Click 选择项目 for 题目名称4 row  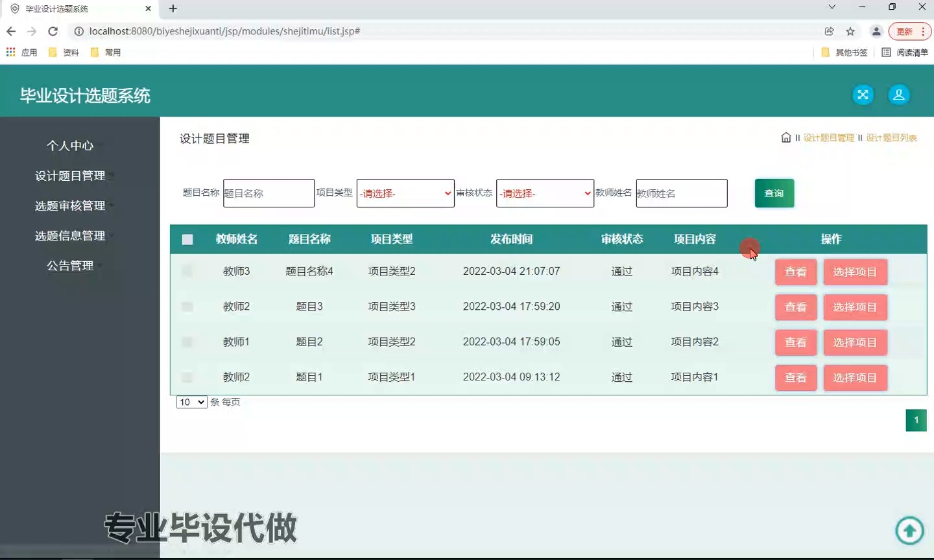[x=855, y=272]
